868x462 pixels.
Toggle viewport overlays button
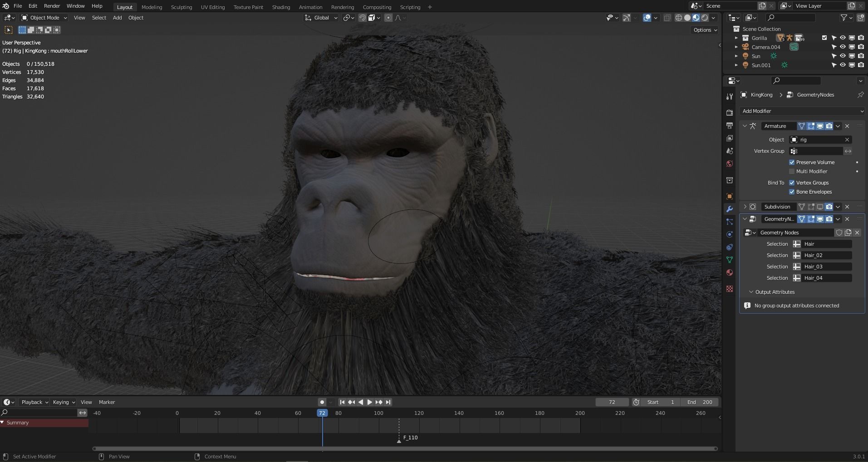tap(647, 18)
